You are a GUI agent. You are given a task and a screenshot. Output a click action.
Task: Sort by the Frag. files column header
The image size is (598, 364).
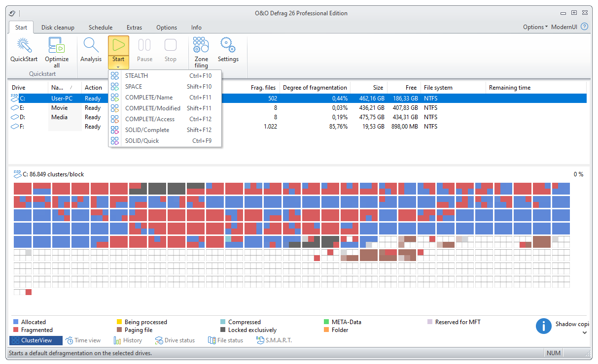[263, 88]
